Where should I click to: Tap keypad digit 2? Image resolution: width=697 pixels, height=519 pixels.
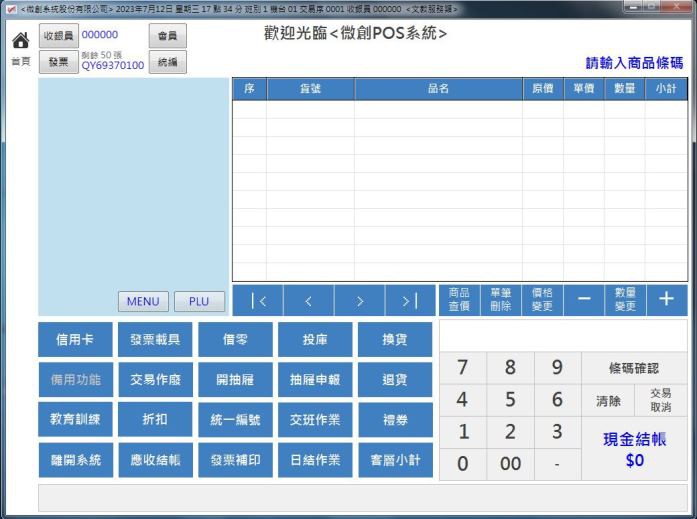(510, 432)
